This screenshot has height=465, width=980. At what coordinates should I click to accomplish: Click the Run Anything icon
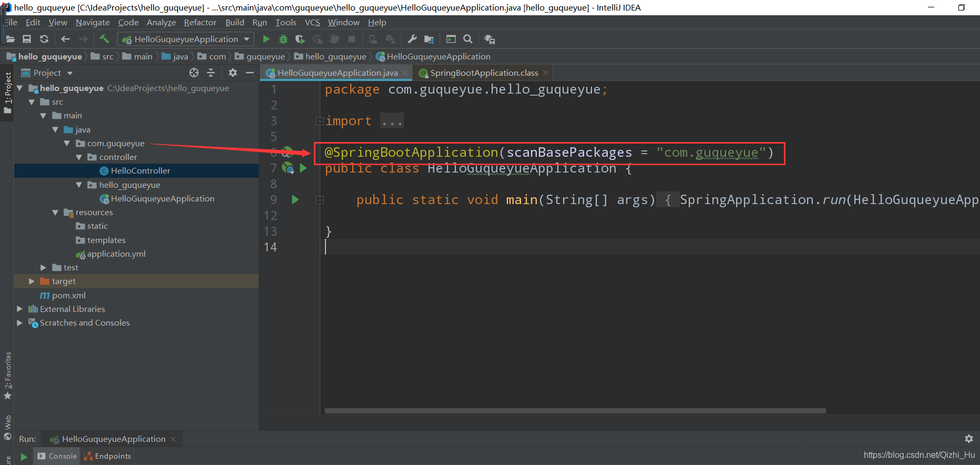[x=451, y=39]
